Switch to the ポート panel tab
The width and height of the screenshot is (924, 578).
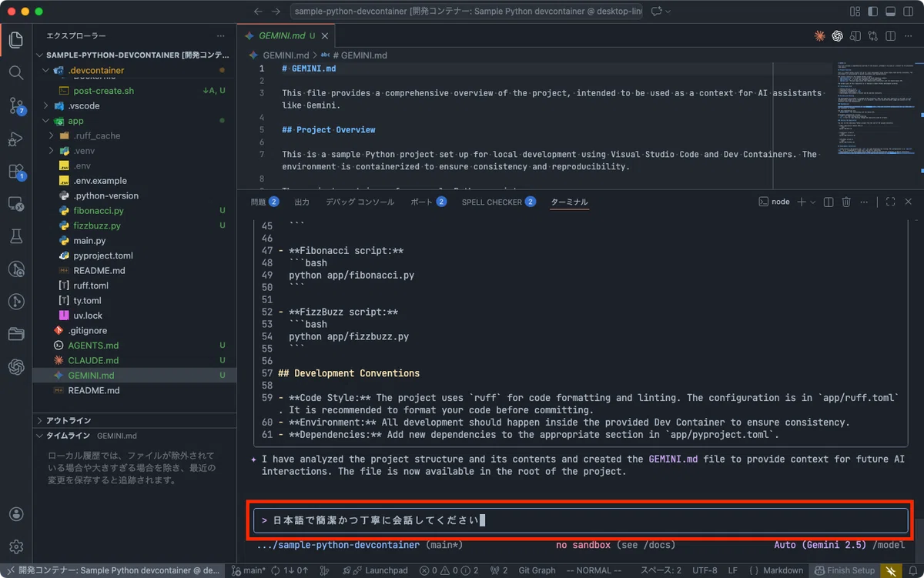pos(428,202)
